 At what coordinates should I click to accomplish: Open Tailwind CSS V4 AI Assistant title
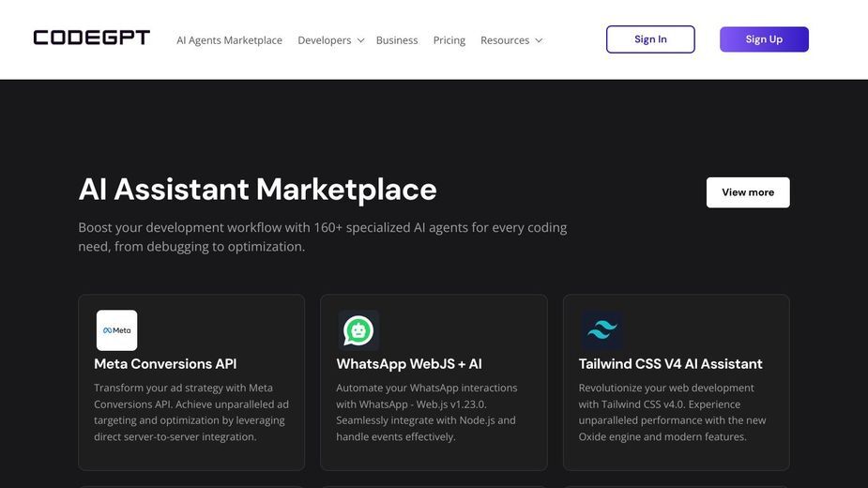tap(670, 364)
